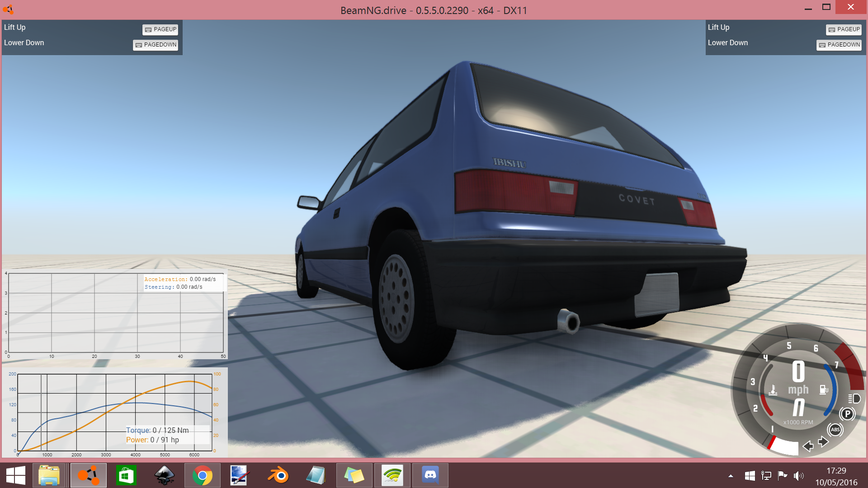Click the torque curve graph panel
Image resolution: width=868 pixels, height=488 pixels.
pyautogui.click(x=115, y=413)
